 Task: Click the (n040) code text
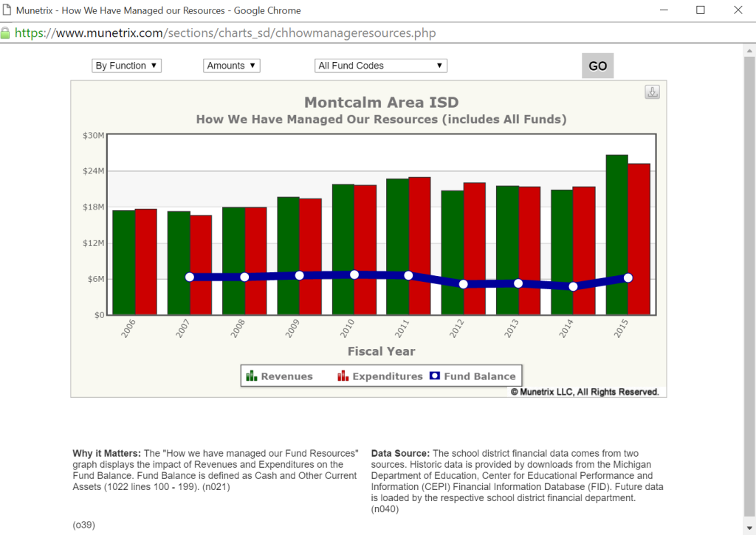point(385,509)
